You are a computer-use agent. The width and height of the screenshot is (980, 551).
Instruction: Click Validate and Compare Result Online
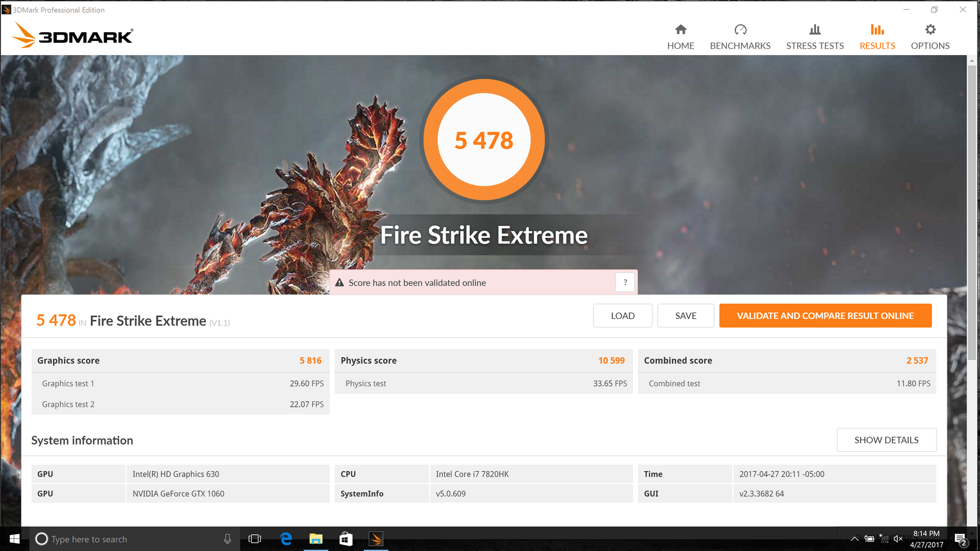click(x=825, y=316)
